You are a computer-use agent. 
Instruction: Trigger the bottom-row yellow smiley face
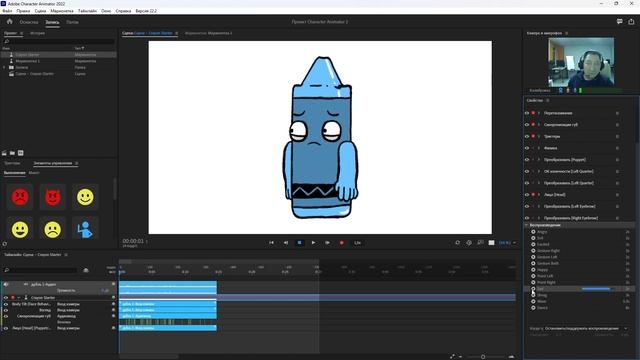click(20, 229)
